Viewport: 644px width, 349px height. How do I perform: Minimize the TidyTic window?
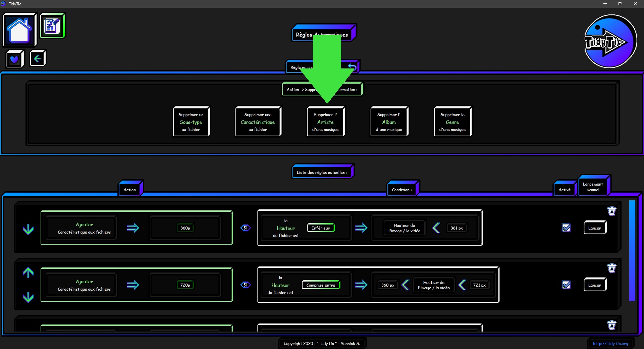[x=605, y=4]
